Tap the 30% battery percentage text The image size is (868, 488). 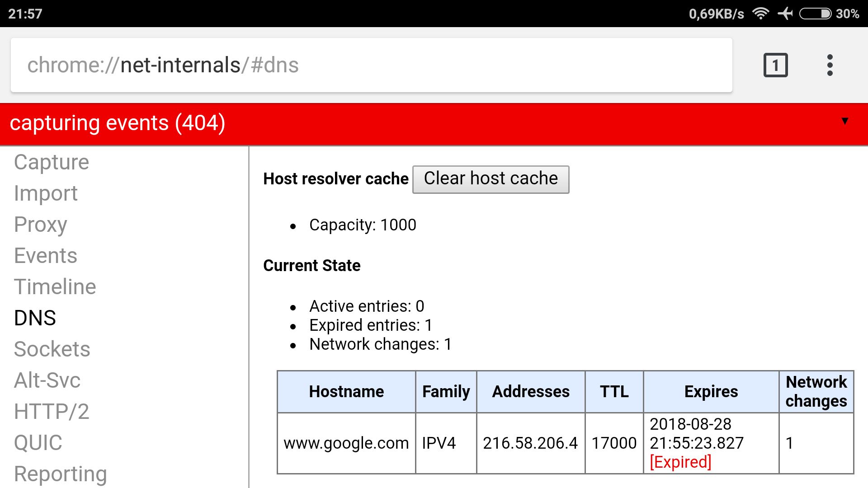pyautogui.click(x=847, y=14)
